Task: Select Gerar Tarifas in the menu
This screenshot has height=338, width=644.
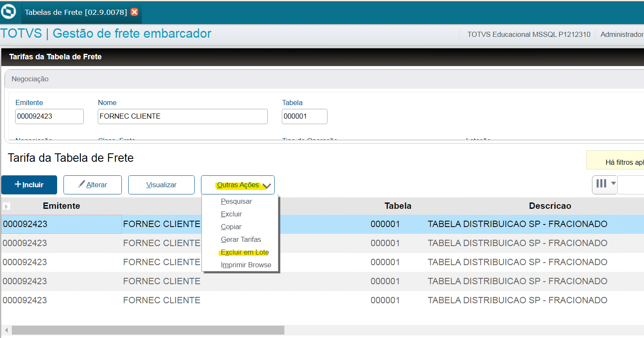Action: tap(241, 240)
